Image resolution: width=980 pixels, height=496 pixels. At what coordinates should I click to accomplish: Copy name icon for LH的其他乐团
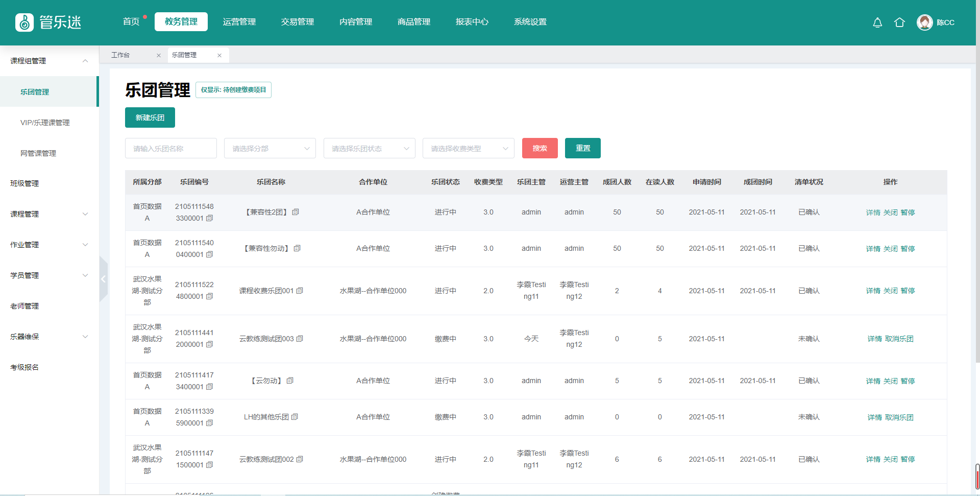click(295, 417)
